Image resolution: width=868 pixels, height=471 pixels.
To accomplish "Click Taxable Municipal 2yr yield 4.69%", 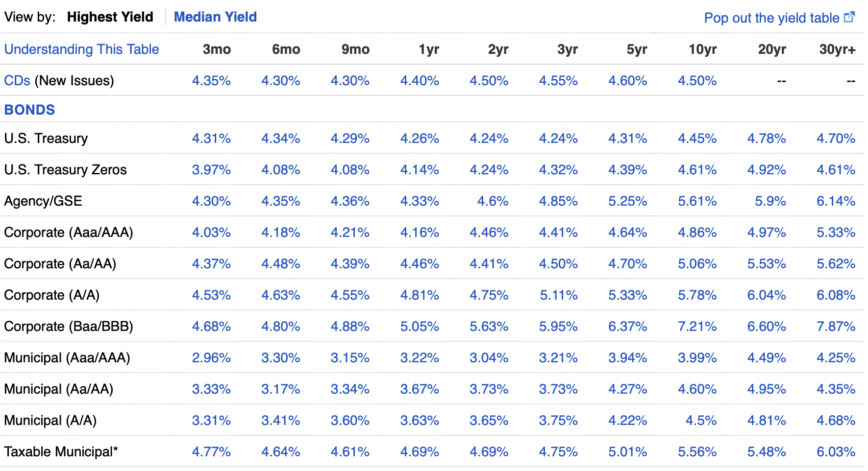I will pyautogui.click(x=489, y=452).
